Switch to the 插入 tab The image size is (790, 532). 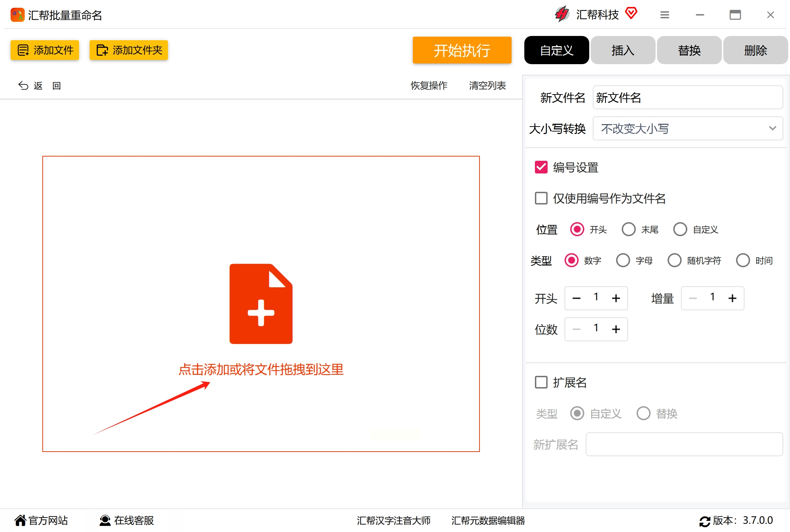pyautogui.click(x=622, y=50)
